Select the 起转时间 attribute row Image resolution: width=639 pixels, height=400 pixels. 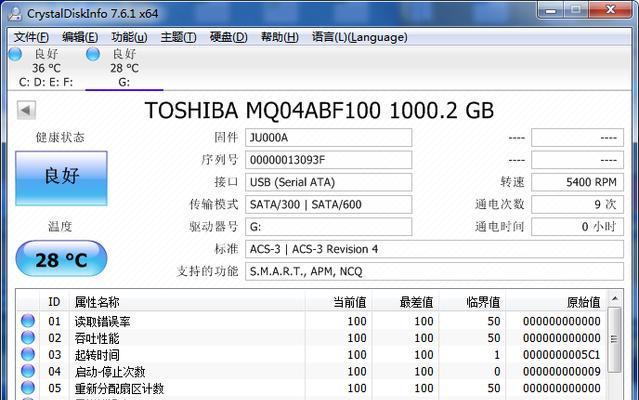[311, 354]
